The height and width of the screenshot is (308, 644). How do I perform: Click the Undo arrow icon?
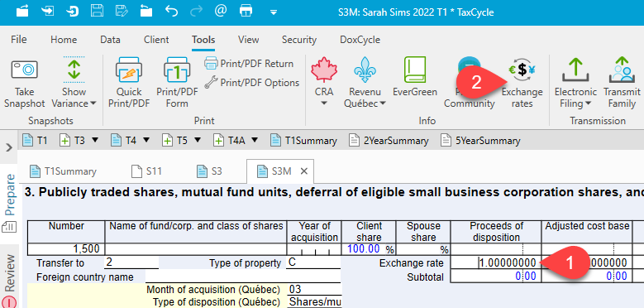coord(171,11)
